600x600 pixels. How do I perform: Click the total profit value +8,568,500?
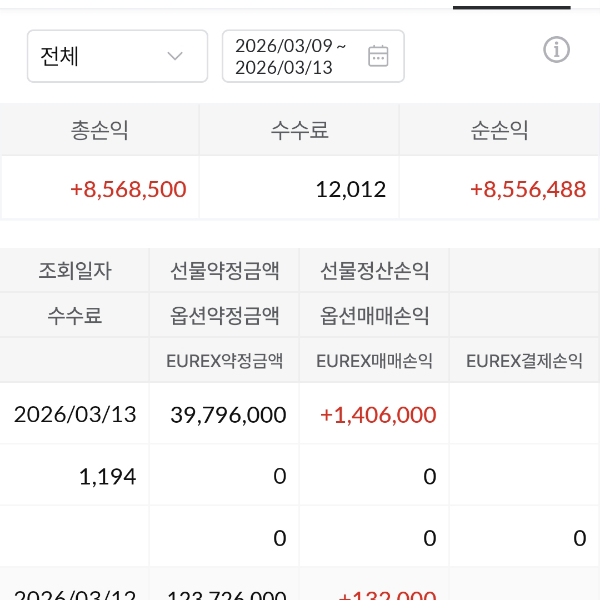click(128, 189)
